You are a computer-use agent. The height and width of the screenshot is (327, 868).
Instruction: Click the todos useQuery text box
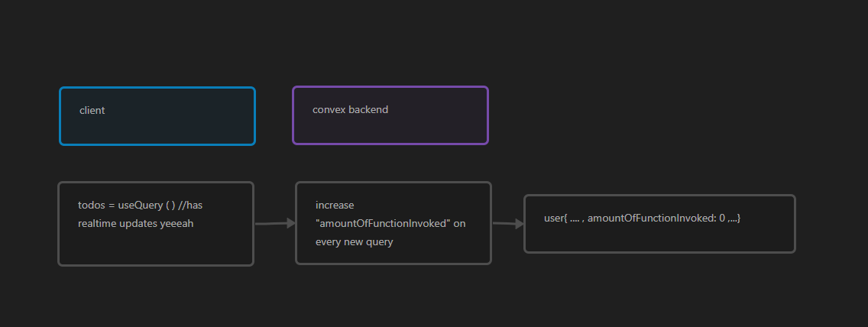coord(156,224)
